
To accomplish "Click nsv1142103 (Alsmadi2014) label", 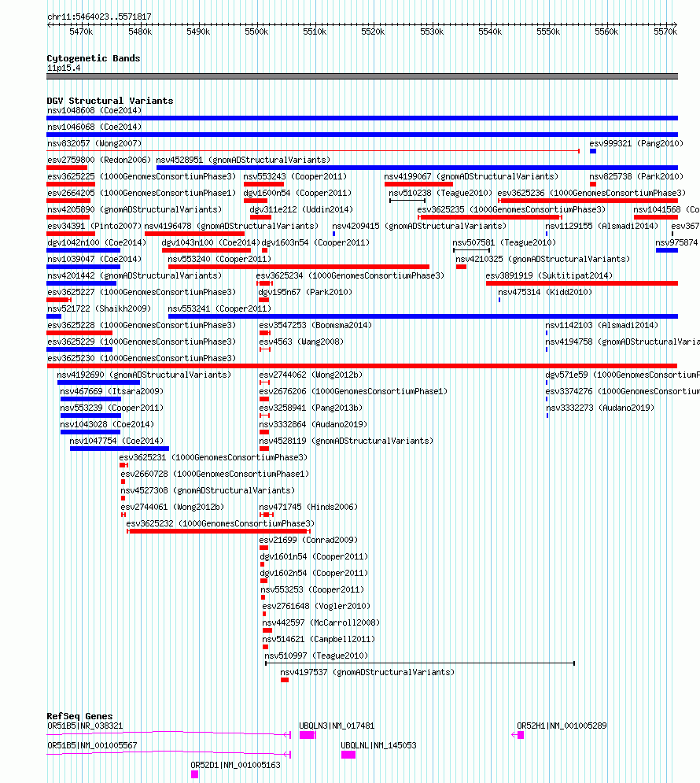I will pos(601,324).
